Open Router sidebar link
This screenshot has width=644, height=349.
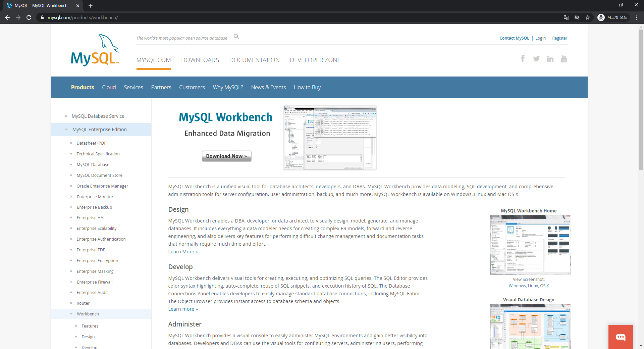pyautogui.click(x=83, y=303)
